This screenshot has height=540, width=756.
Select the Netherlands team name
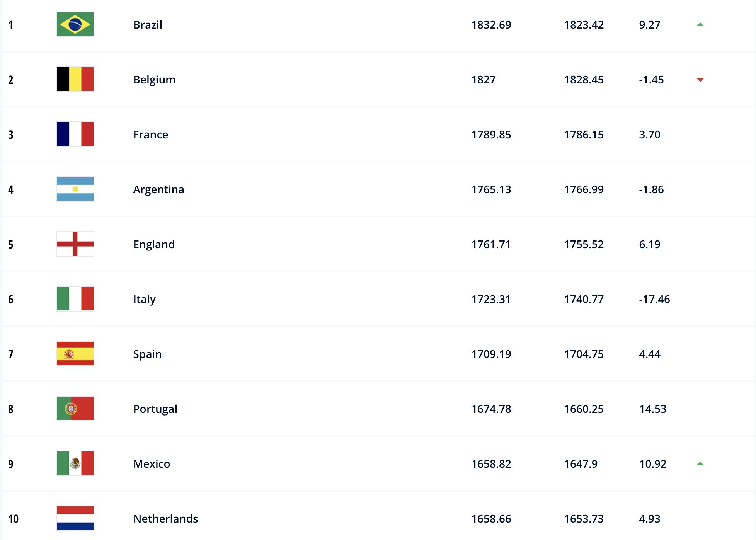click(x=165, y=519)
